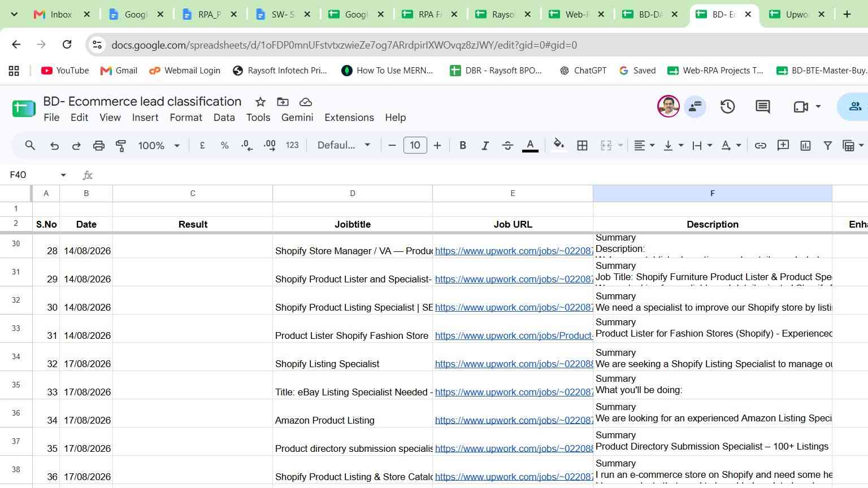Open the 100% zoom dropdown
This screenshot has height=488, width=868.
[x=159, y=146]
